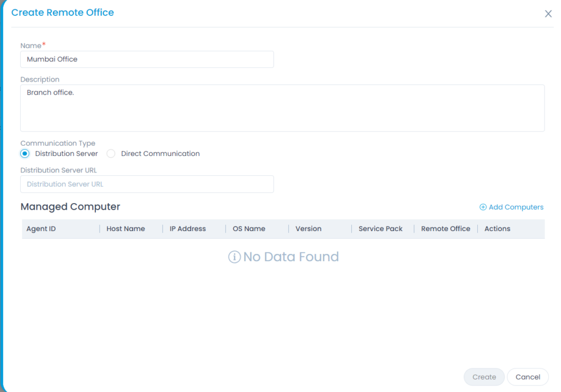
Task: Select the IP Address column header
Action: pos(187,229)
